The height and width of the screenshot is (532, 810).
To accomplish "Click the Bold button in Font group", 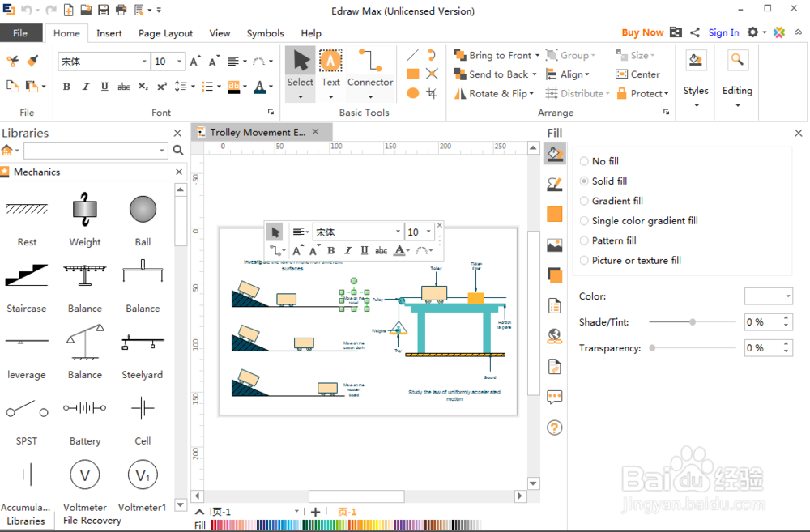I will (x=66, y=87).
